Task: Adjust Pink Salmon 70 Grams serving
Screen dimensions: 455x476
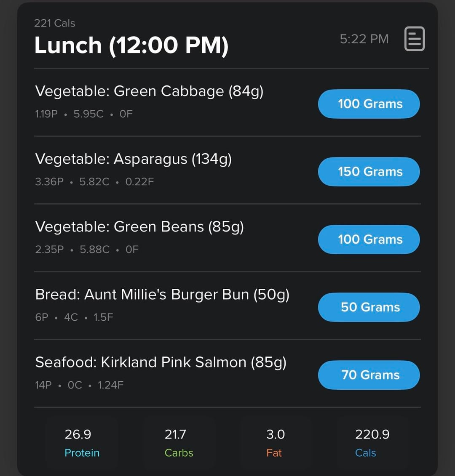Action: tap(369, 375)
